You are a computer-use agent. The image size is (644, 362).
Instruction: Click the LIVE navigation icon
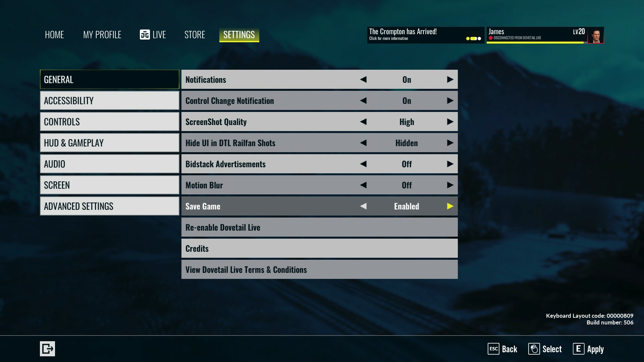pos(144,35)
